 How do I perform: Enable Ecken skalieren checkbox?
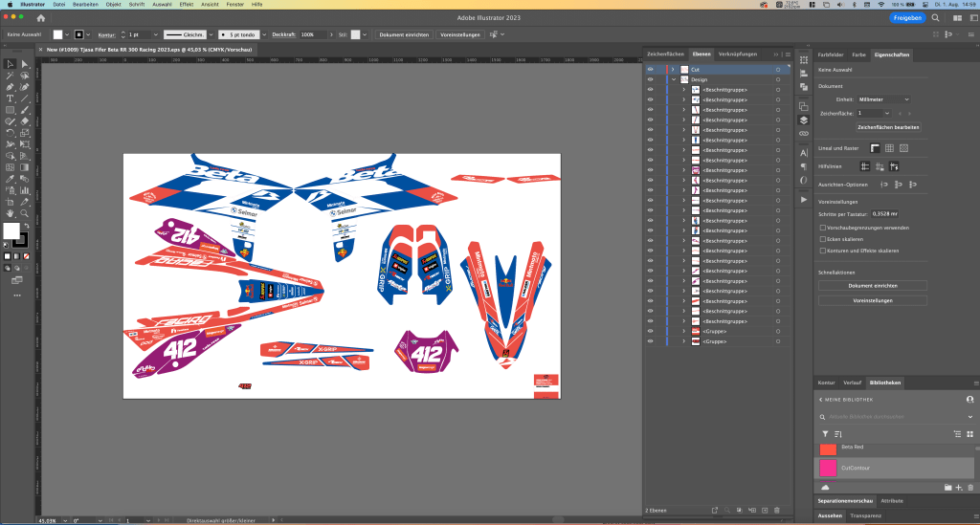[824, 239]
